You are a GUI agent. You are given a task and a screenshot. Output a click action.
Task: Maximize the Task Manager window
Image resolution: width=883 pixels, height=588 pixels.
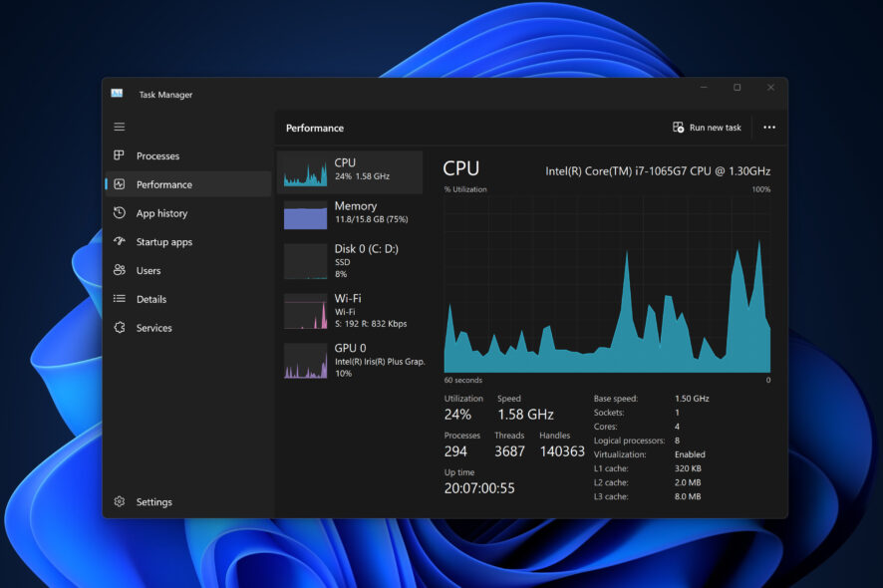click(x=736, y=88)
